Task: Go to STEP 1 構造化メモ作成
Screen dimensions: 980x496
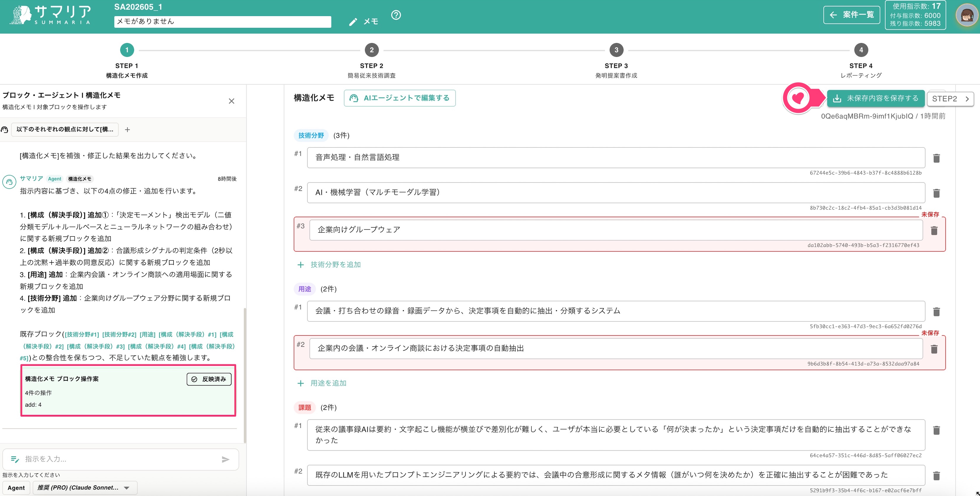Action: tap(127, 61)
